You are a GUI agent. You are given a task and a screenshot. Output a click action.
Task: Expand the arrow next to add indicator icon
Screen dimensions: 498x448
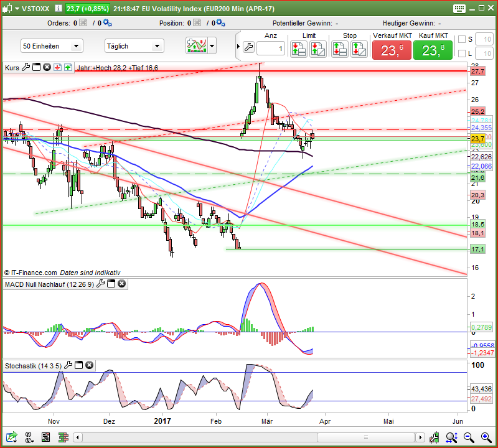click(x=212, y=45)
